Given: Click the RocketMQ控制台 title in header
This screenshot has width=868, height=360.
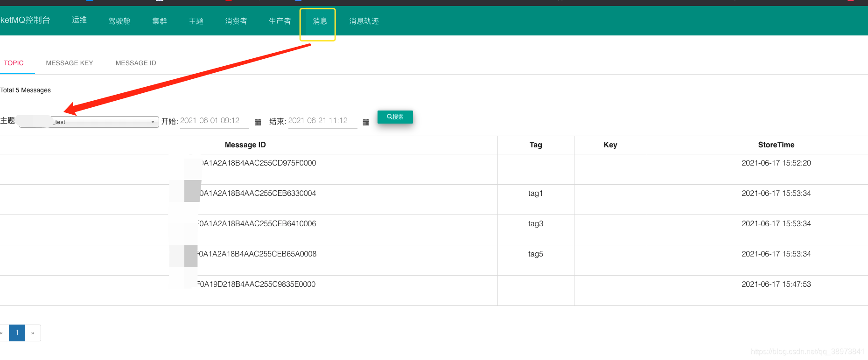Looking at the screenshot, I should [x=25, y=20].
